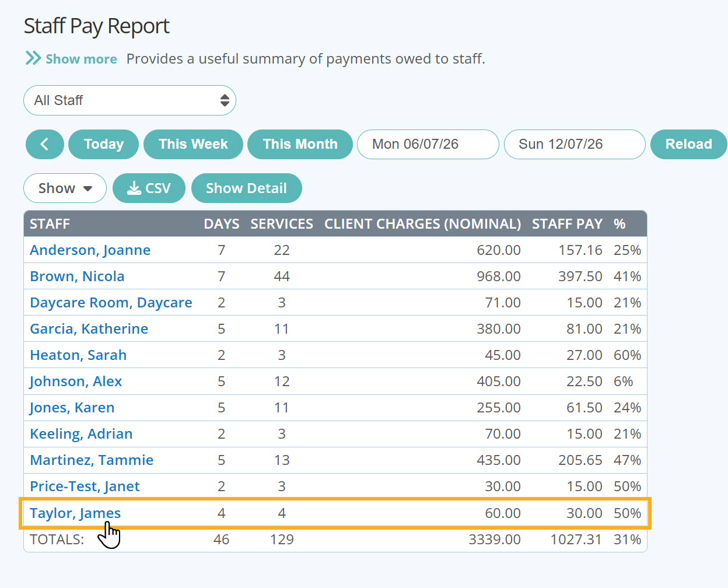Open the All Staff dropdown
This screenshot has width=728, height=588.
[129, 100]
